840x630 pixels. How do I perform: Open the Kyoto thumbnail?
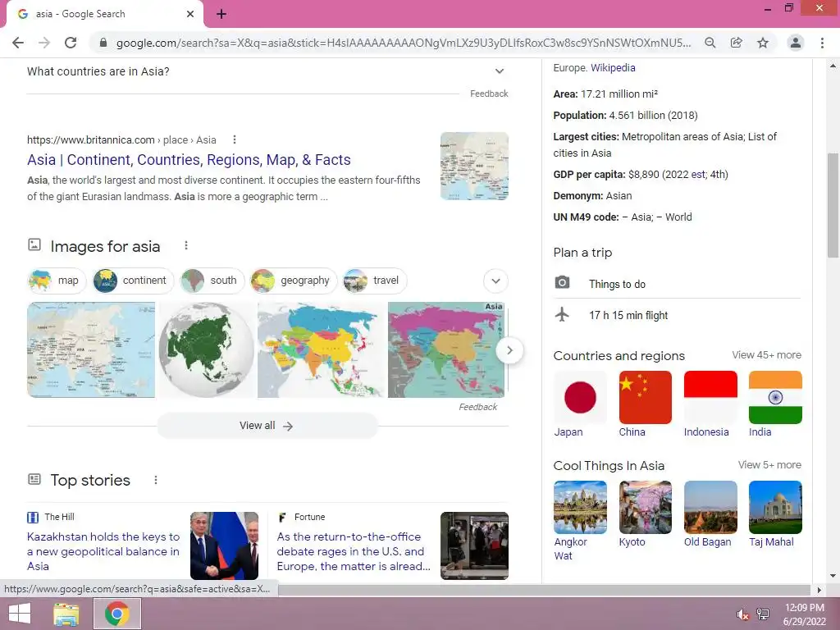645,507
